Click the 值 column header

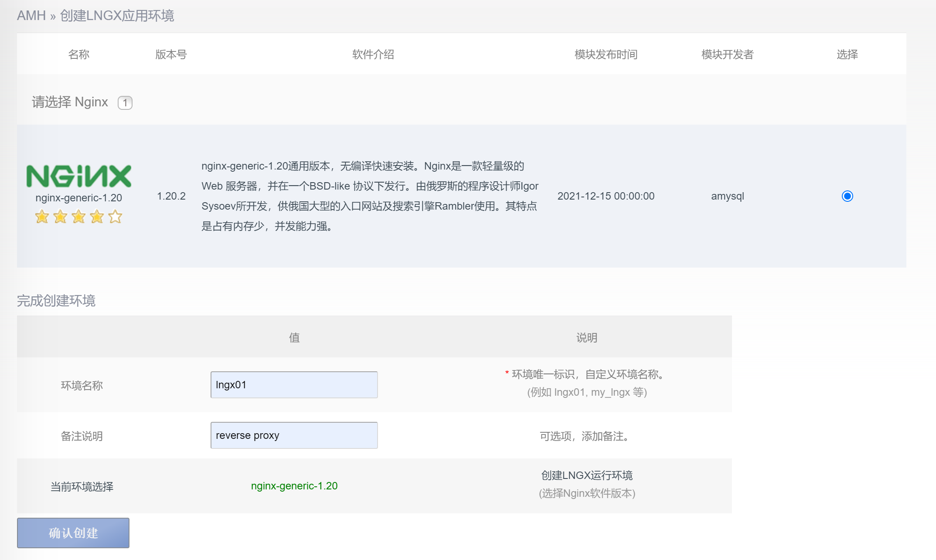(x=294, y=338)
